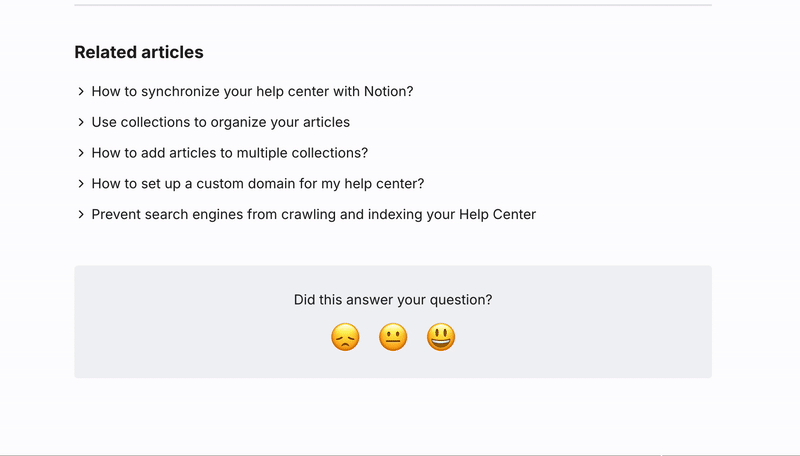Click chevron beside Notion synchronization article
Viewport: 800px width, 456px height.
point(81,91)
